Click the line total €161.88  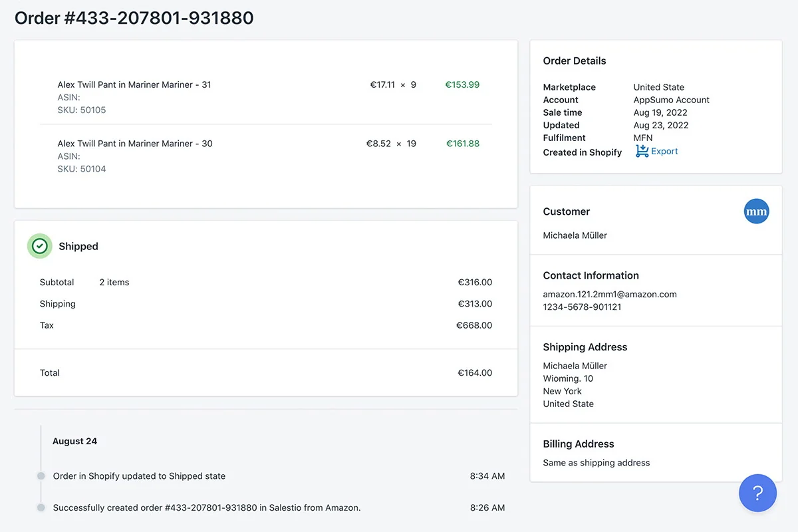pos(463,144)
